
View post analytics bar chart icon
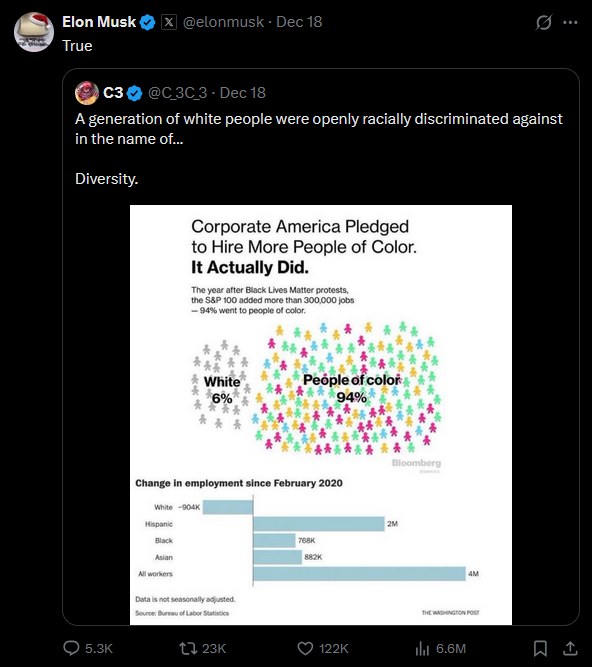tap(422, 648)
